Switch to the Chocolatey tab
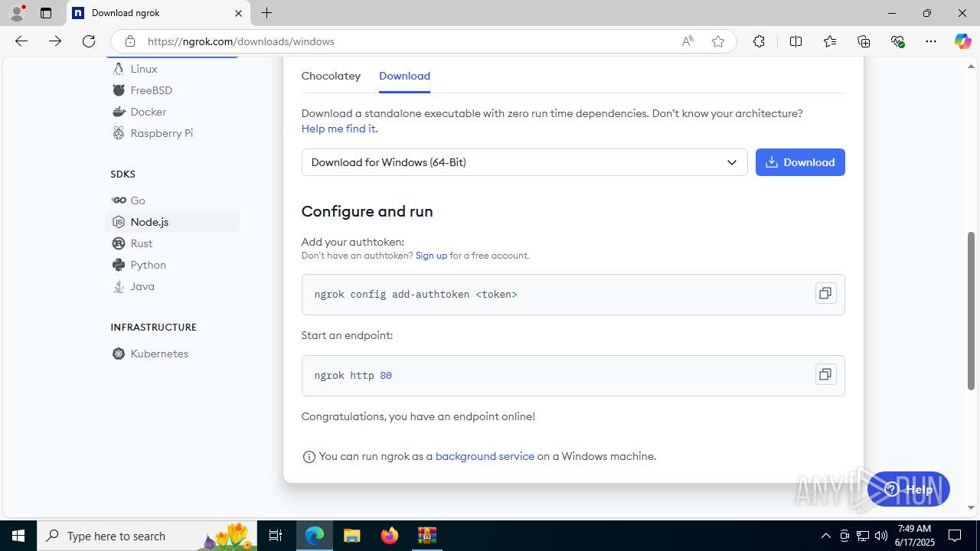The width and height of the screenshot is (980, 551). coord(331,76)
